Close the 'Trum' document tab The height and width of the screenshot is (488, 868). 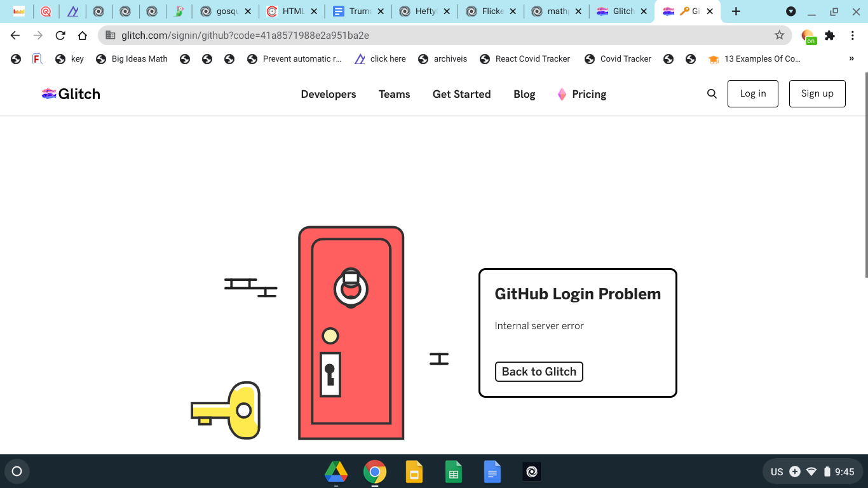(x=381, y=11)
